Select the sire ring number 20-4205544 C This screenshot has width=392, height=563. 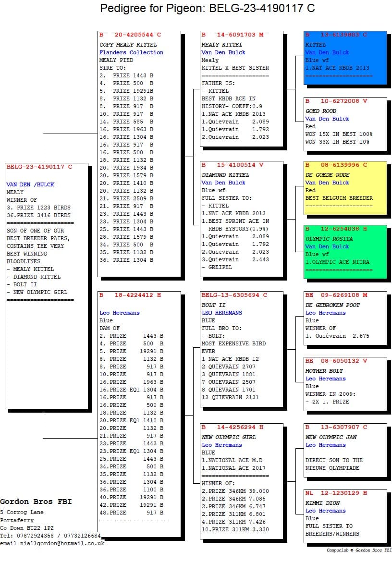pos(137,35)
